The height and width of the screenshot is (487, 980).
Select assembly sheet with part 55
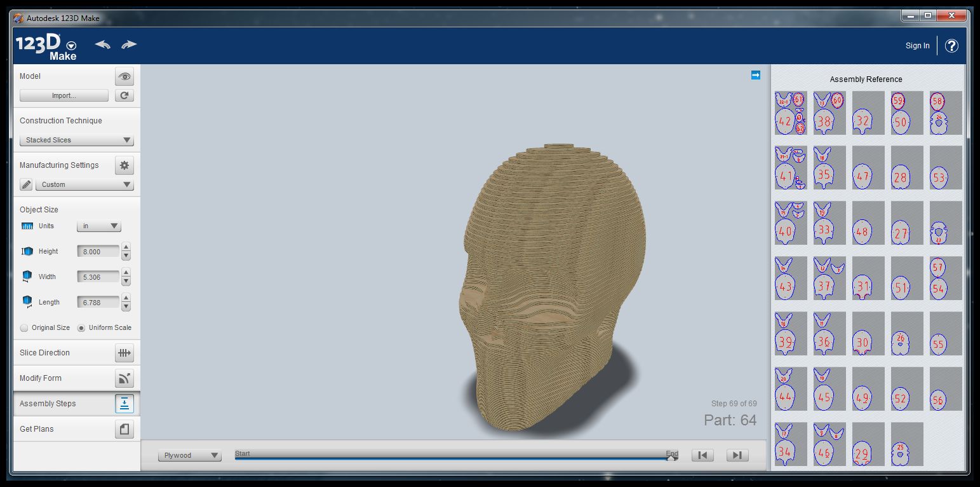tap(946, 334)
